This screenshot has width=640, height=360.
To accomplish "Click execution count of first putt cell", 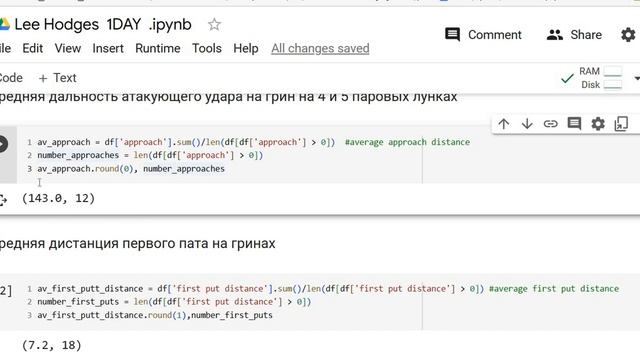I will [6, 291].
